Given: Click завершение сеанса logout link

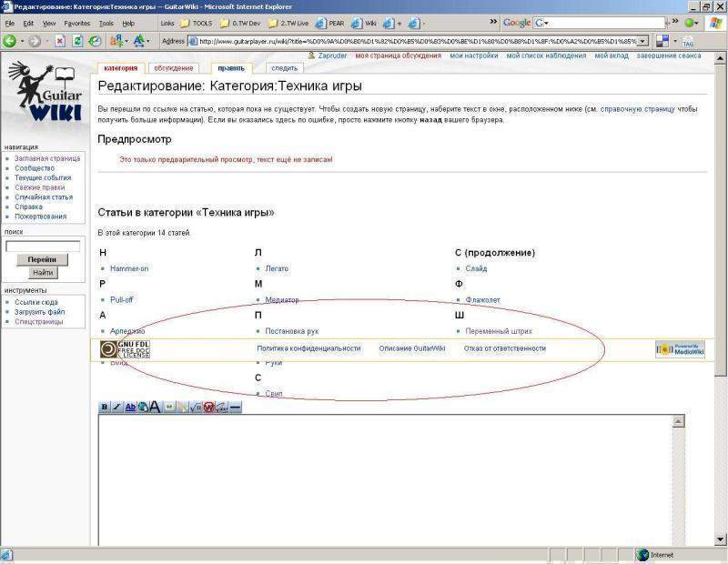Looking at the screenshot, I should click(669, 55).
